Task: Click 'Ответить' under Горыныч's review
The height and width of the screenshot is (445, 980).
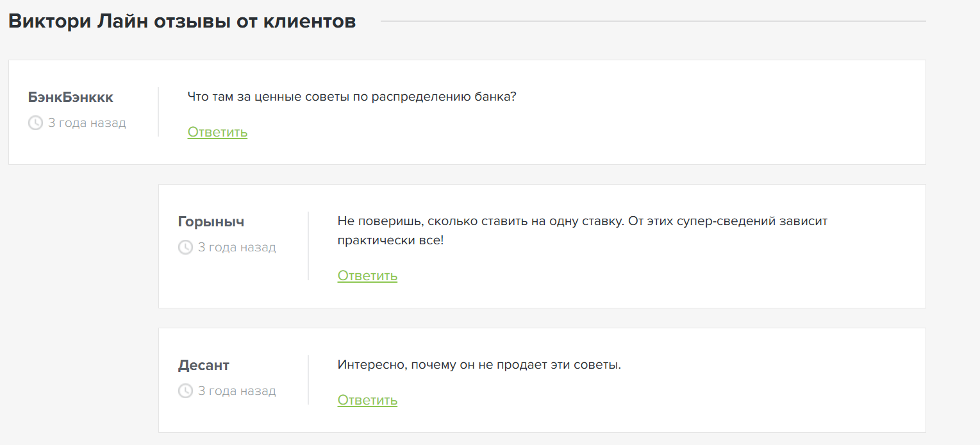Action: tap(367, 275)
